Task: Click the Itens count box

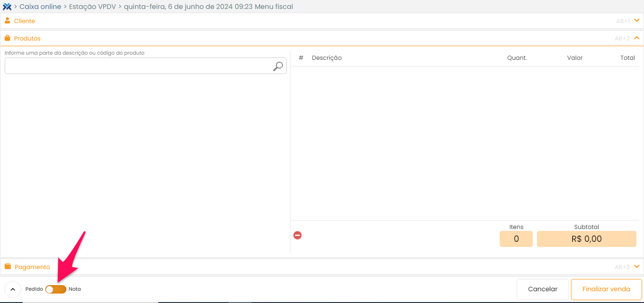Action: click(x=516, y=239)
